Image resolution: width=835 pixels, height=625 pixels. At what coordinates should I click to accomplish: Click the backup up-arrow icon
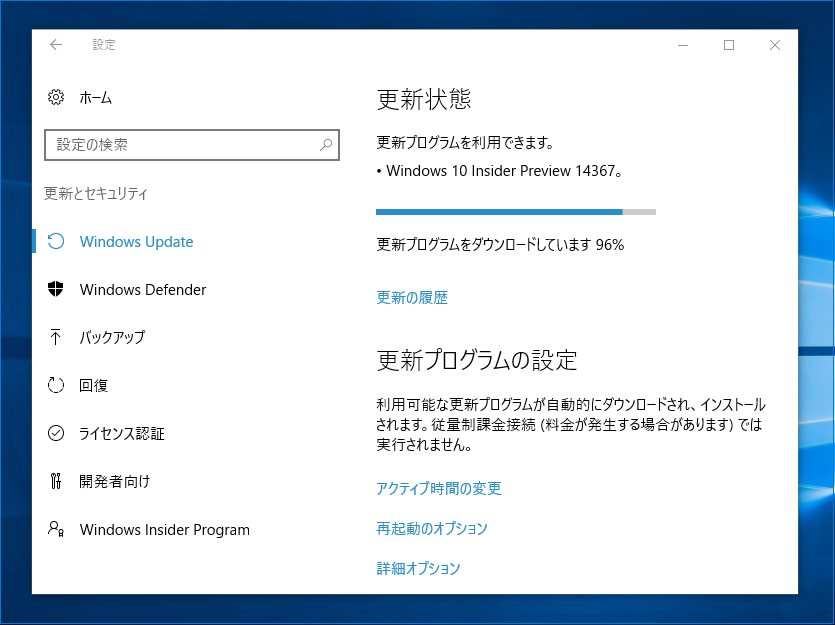coord(56,337)
